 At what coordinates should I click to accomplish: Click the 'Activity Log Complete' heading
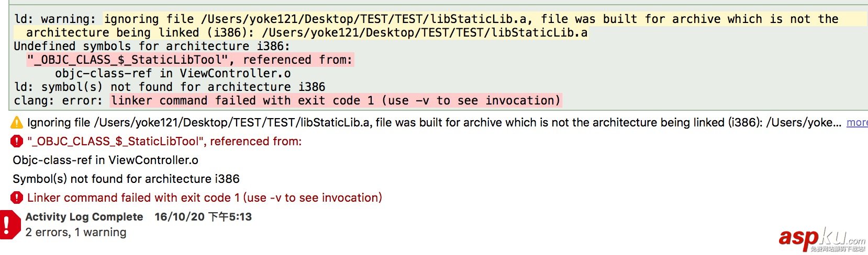(84, 217)
